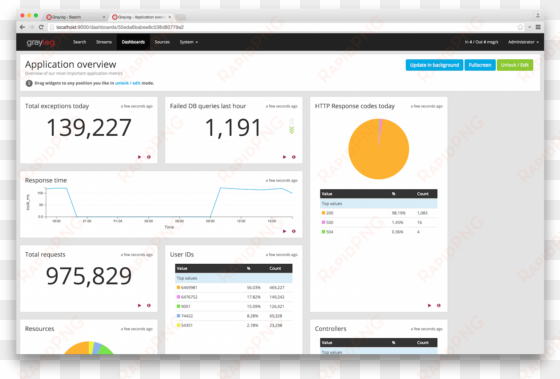Follow the unlock / edit link

[x=128, y=83]
